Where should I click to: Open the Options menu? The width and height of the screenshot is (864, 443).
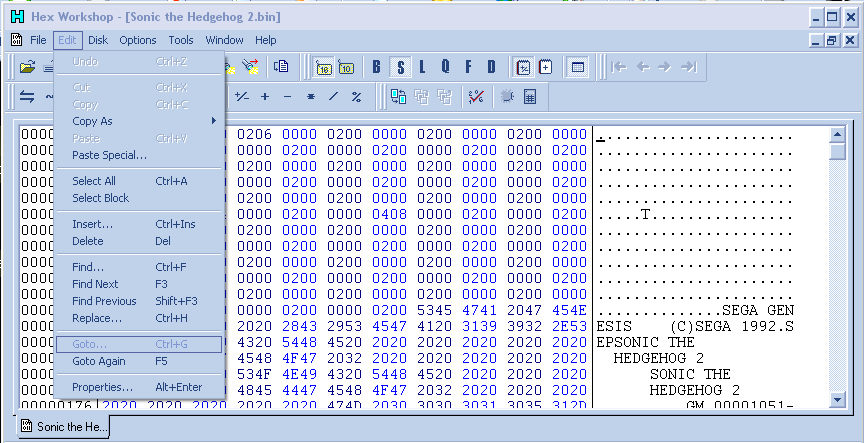138,40
